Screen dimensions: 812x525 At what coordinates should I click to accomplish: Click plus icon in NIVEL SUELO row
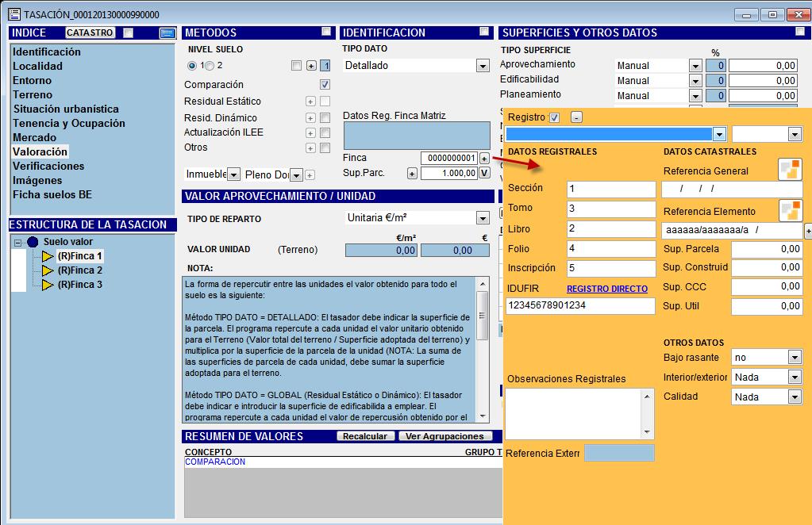coord(310,66)
